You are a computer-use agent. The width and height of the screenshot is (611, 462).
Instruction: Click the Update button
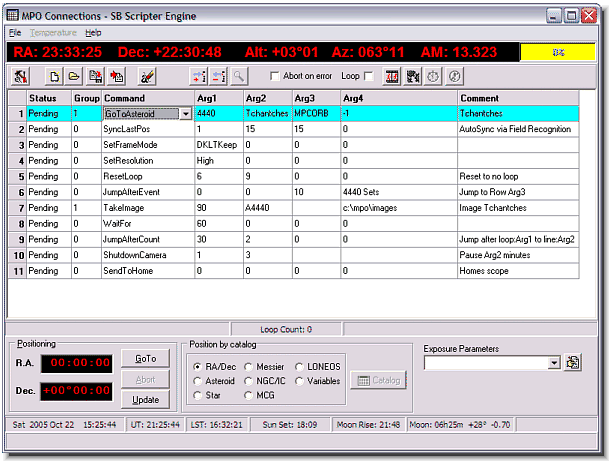coord(146,400)
